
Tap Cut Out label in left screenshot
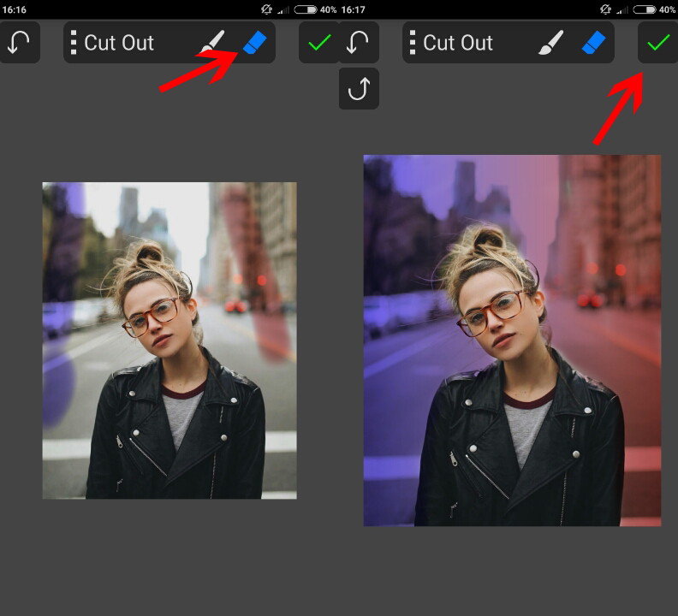(119, 43)
